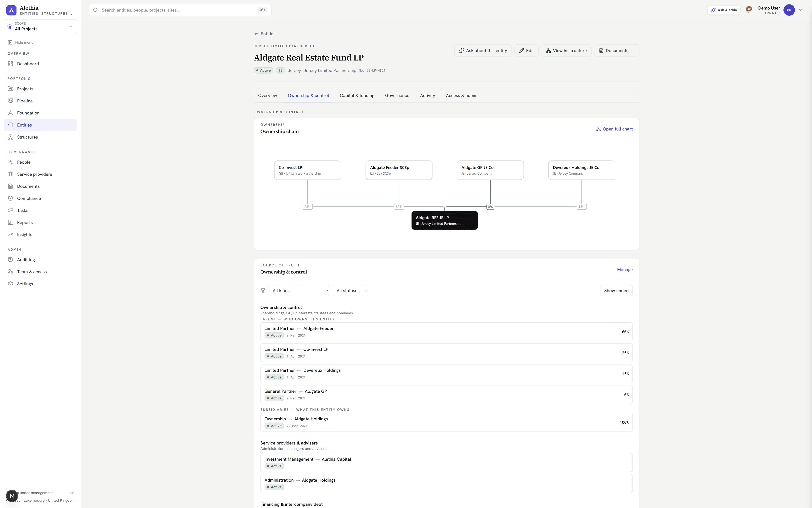Open the Pipeline sidebar page
Screen dimensions: 812x508
[40, 101]
